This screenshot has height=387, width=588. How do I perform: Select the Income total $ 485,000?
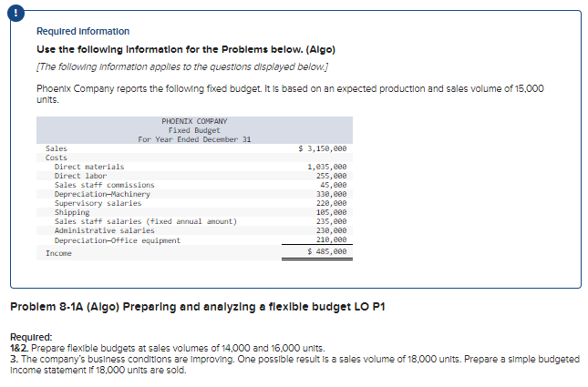[327, 251]
